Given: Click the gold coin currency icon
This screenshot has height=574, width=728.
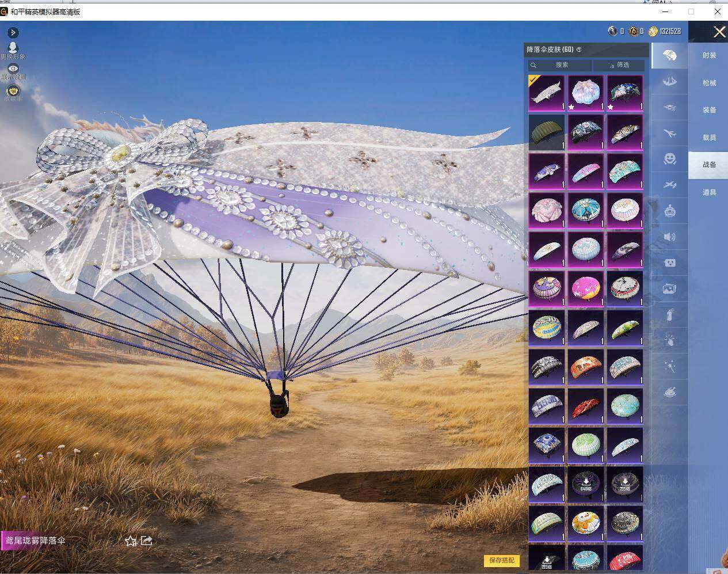Looking at the screenshot, I should 653,31.
